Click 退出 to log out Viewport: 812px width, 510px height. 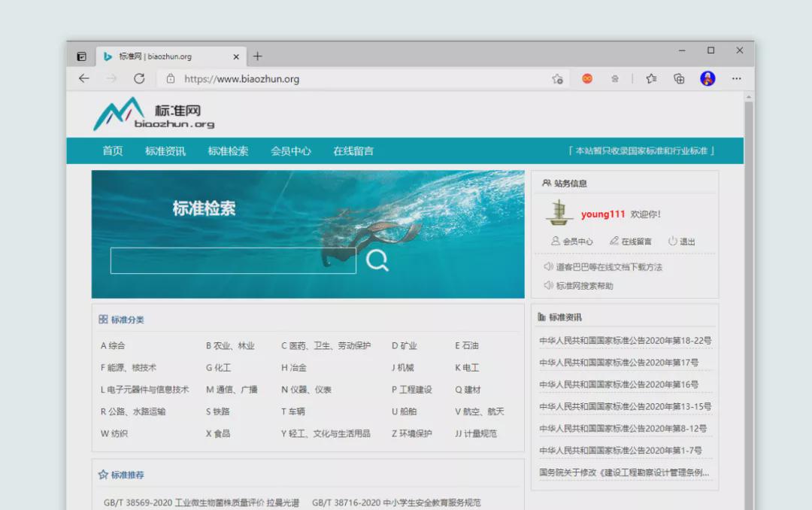681,241
